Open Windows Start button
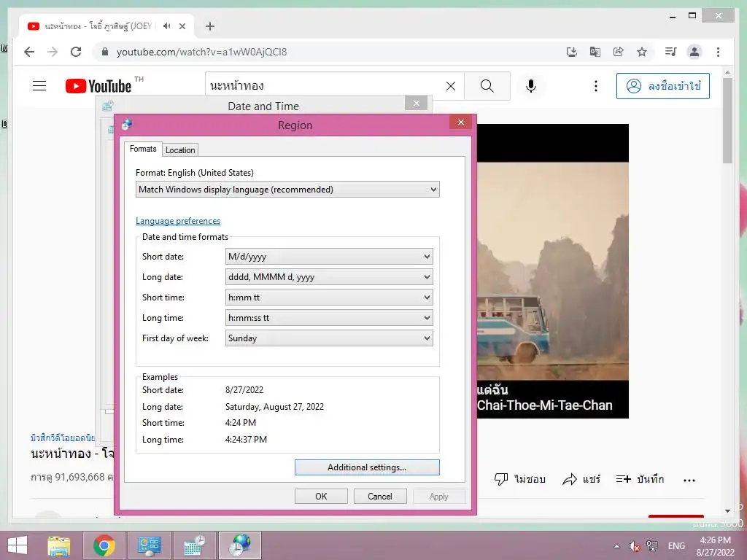Image resolution: width=747 pixels, height=560 pixels. click(18, 545)
